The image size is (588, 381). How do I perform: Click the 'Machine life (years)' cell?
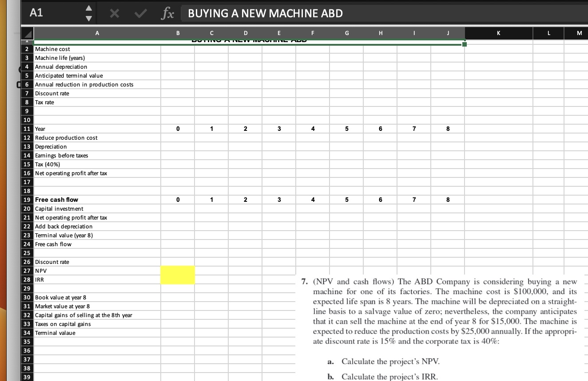(97, 58)
